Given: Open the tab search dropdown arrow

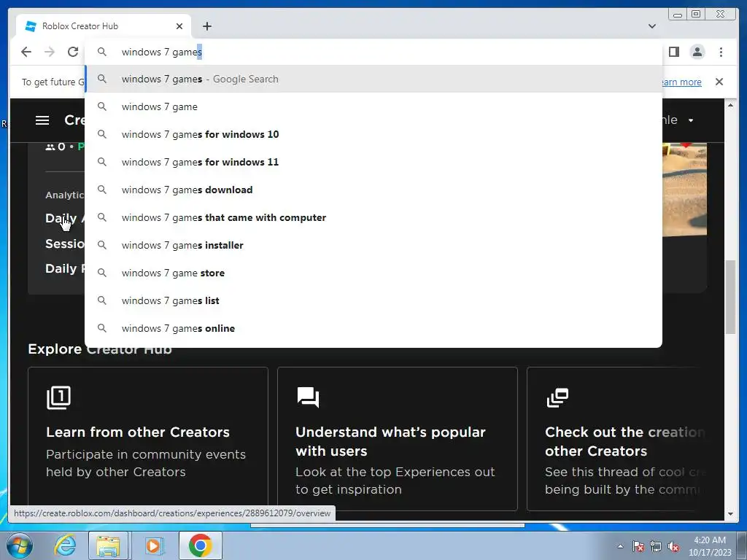Looking at the screenshot, I should 652,26.
